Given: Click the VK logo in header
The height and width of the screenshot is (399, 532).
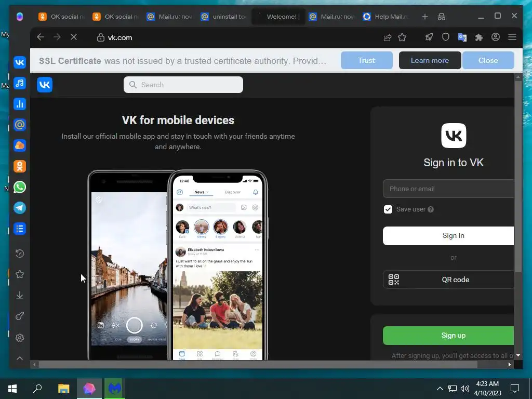Looking at the screenshot, I should point(45,85).
